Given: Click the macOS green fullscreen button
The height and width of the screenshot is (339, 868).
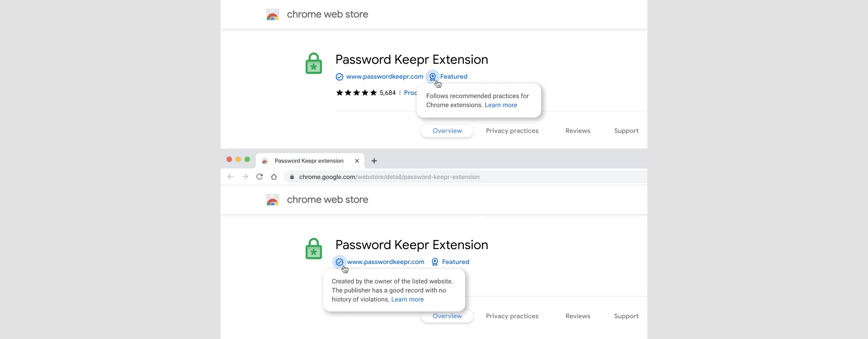Looking at the screenshot, I should pos(247,160).
